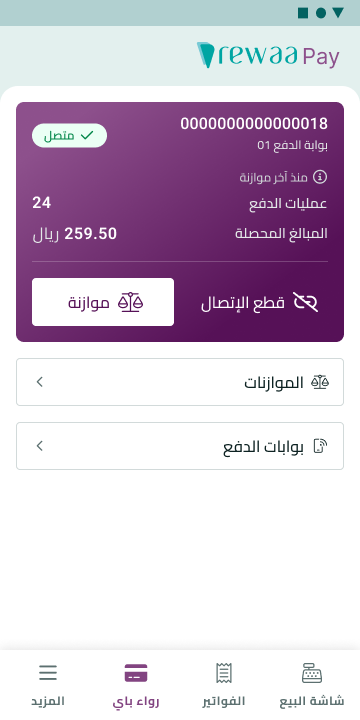Tap the hamburger menu icon المزيد
This screenshot has width=360, height=720.
pos(48,673)
